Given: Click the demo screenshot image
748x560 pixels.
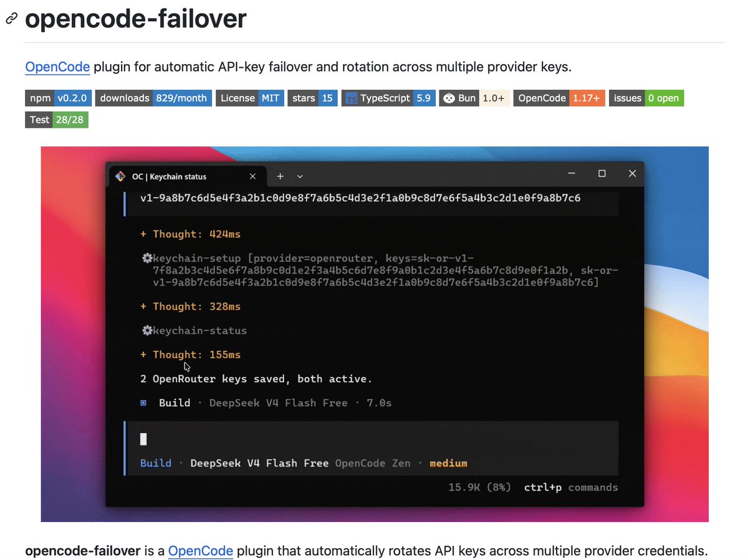Looking at the screenshot, I should tap(375, 334).
